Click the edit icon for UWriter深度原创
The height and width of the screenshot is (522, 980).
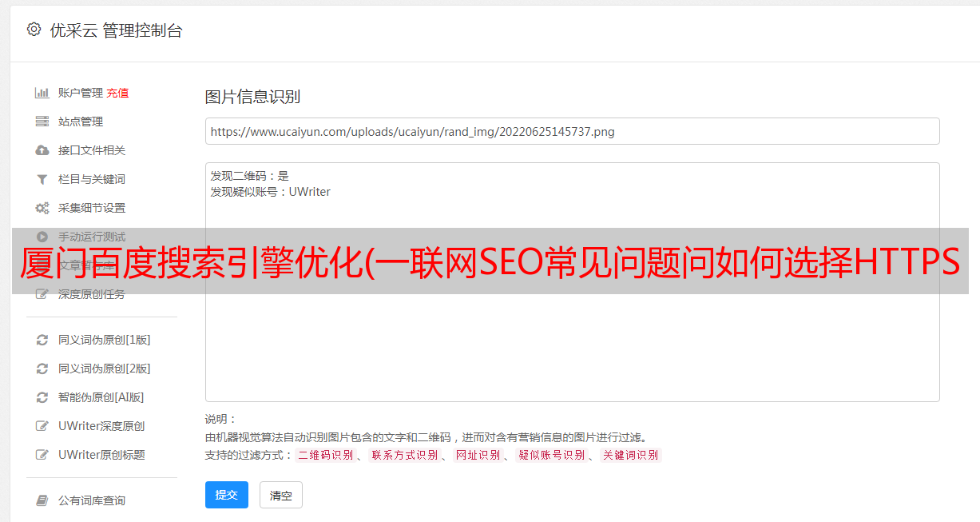[42, 426]
